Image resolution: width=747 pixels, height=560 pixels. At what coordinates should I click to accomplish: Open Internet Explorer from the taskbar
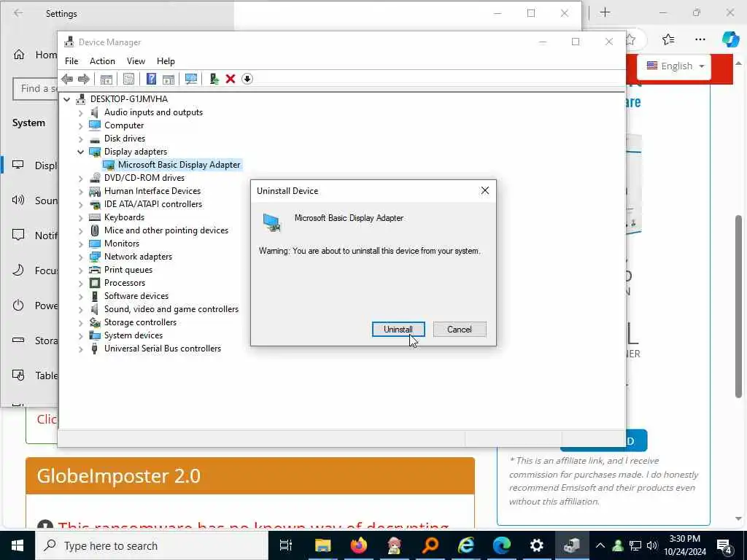click(x=465, y=545)
